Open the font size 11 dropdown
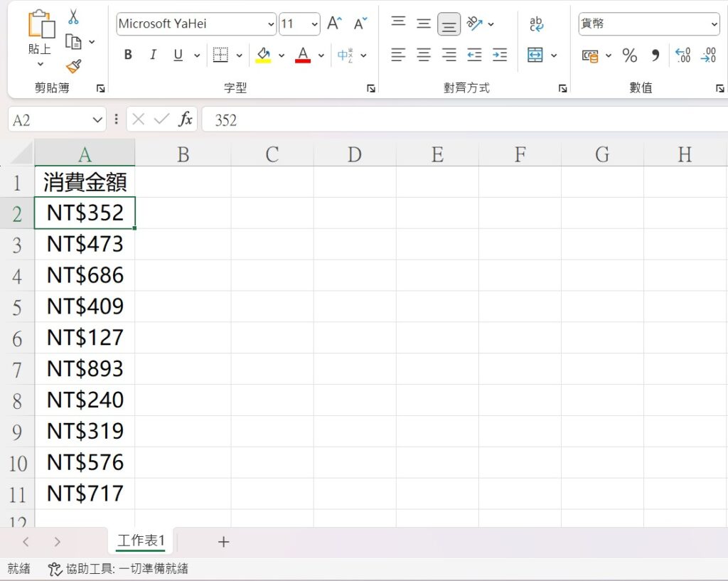Viewport: 728px width, 581px height. point(315,24)
